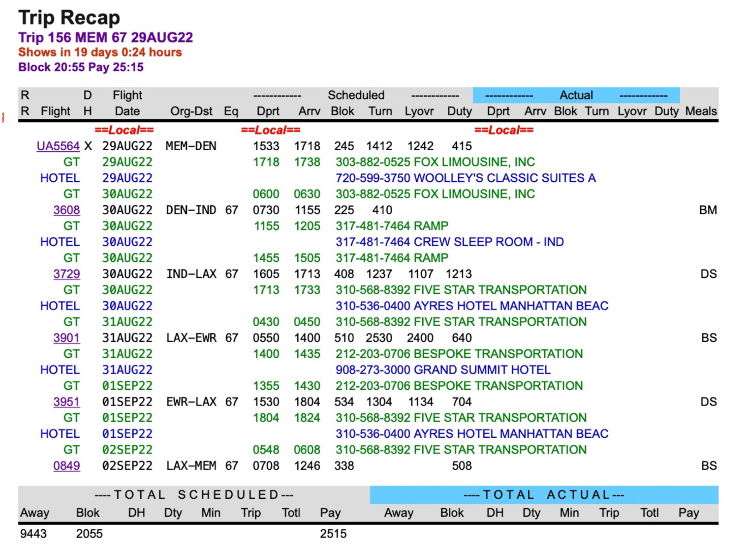Click the Org-Dst column header
This screenshot has width=756, height=554.
coord(191,111)
